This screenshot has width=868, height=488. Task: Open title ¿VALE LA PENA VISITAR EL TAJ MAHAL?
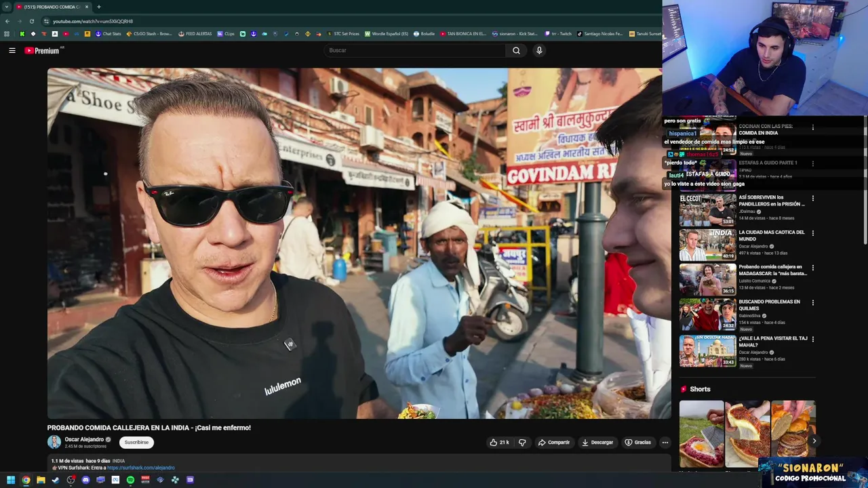pyautogui.click(x=772, y=342)
